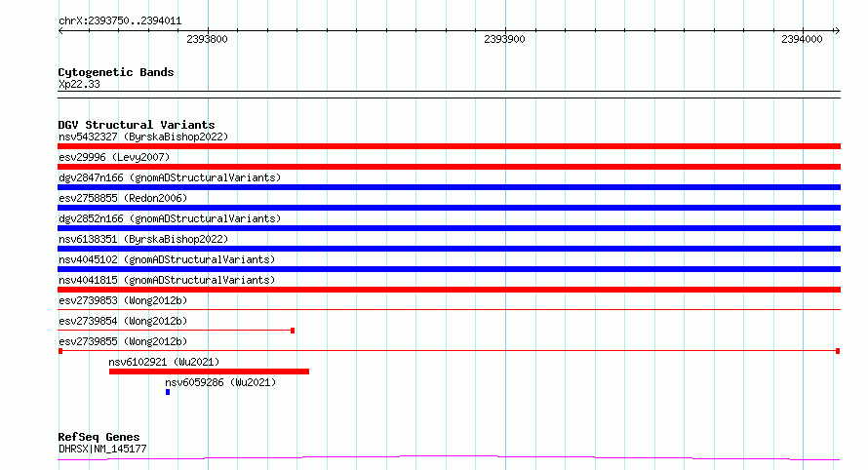
Task: Select the red bar for nsv5432327
Action: 449,146
